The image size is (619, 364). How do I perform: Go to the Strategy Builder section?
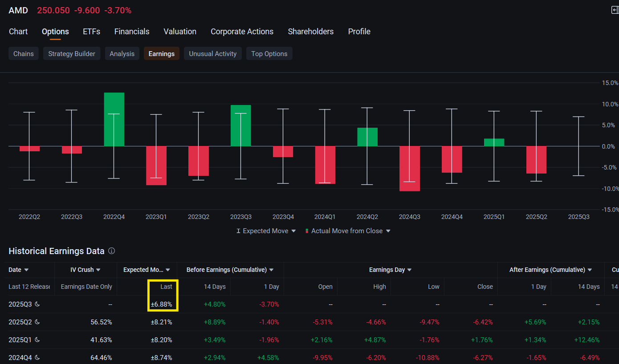click(x=72, y=54)
